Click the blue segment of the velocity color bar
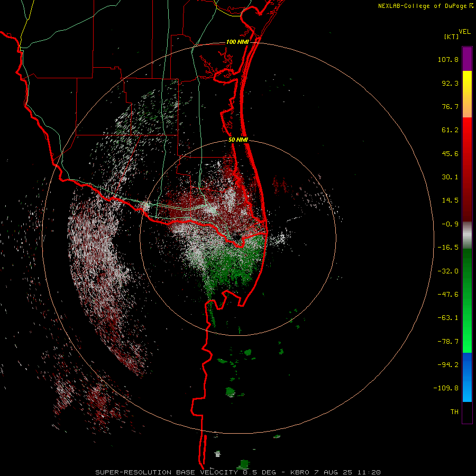The height and width of the screenshot is (476, 476). coord(467,377)
